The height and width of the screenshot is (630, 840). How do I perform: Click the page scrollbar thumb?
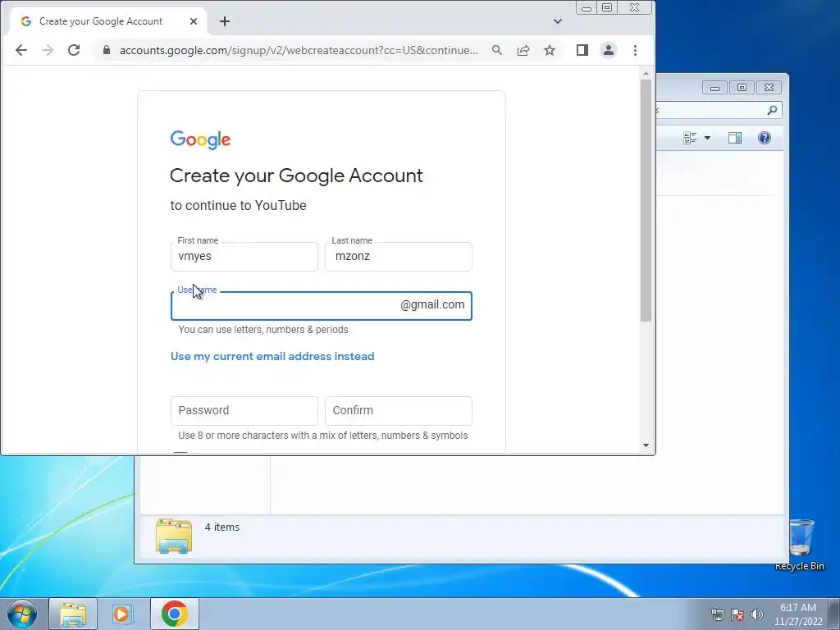pyautogui.click(x=646, y=201)
